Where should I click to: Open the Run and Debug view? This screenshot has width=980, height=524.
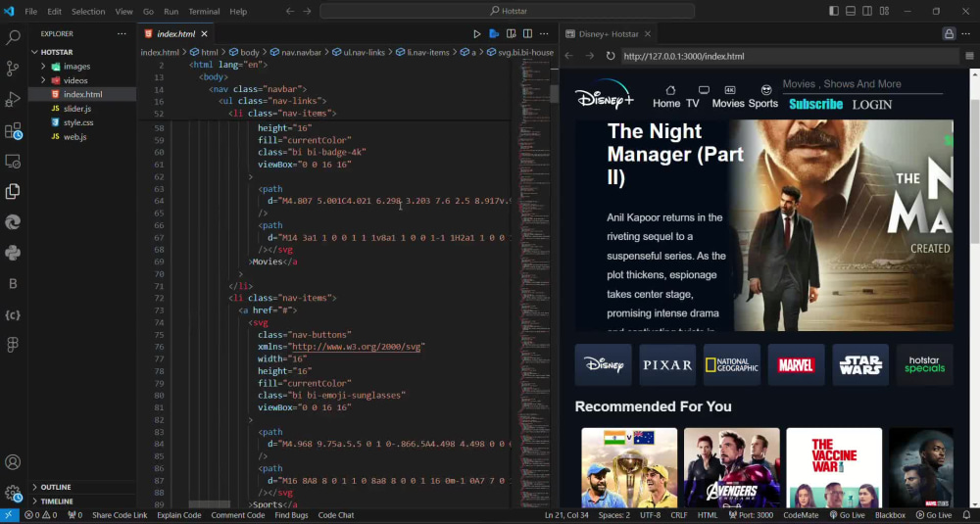(13, 99)
